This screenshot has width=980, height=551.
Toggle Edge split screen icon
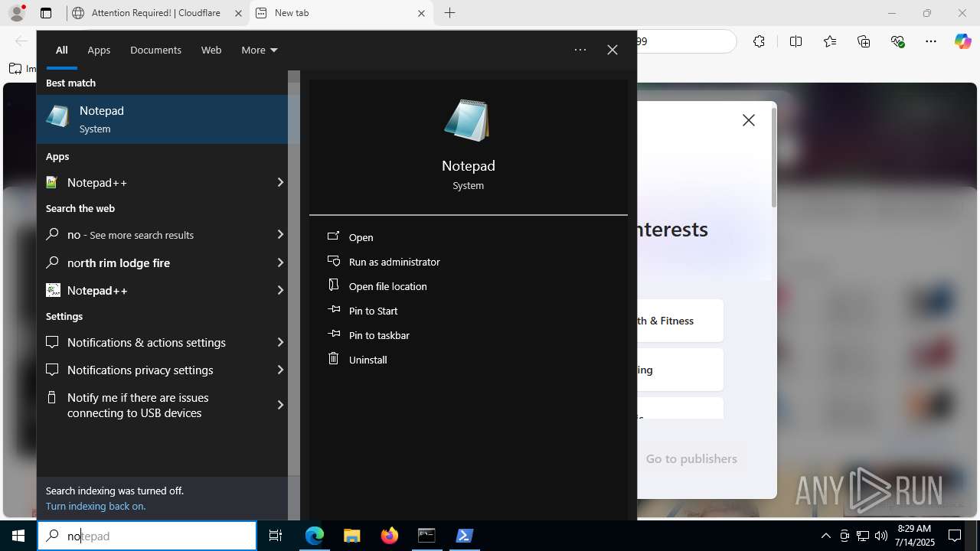click(x=795, y=41)
